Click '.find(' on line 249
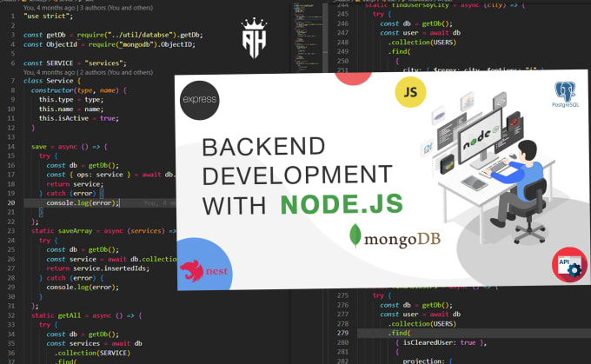 [x=399, y=51]
